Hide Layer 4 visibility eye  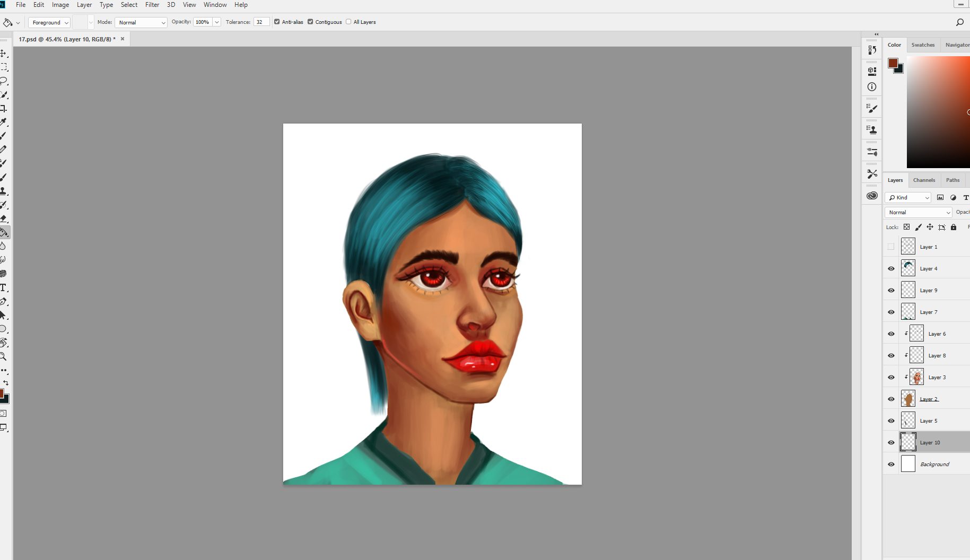(x=891, y=268)
